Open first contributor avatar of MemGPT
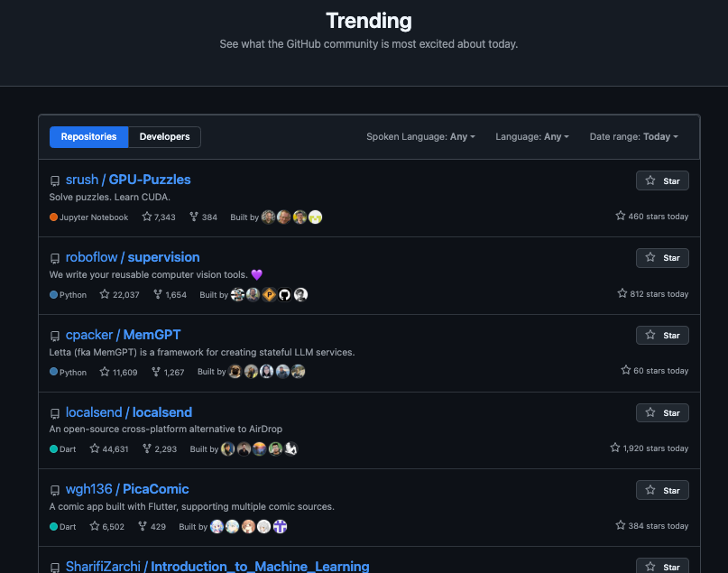The image size is (728, 573). point(235,372)
